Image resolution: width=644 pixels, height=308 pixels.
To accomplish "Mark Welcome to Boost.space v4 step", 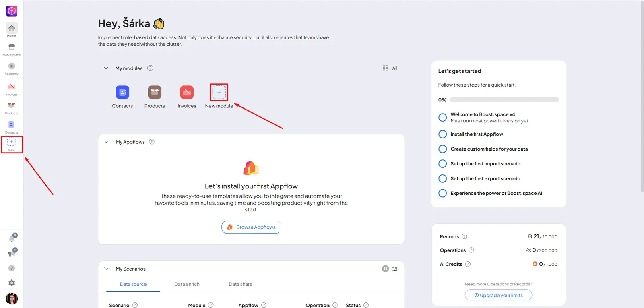I will pos(442,117).
